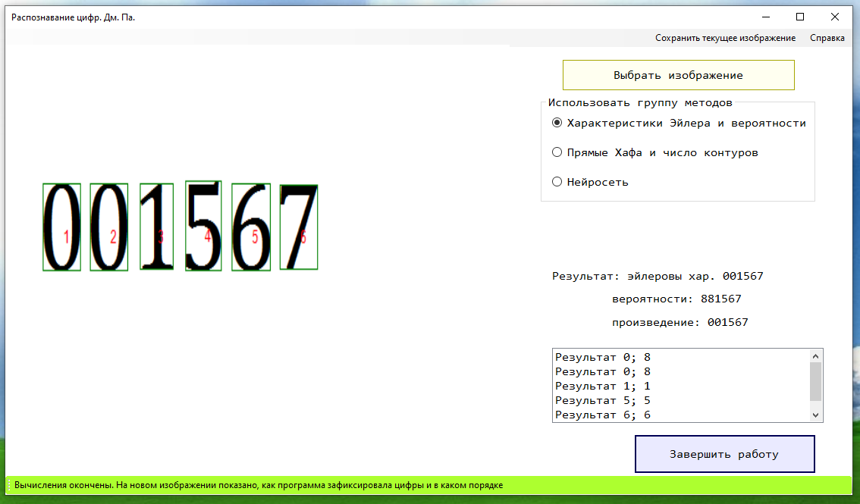860x504 pixels.
Task: Maximize the application window
Action: [799, 16]
